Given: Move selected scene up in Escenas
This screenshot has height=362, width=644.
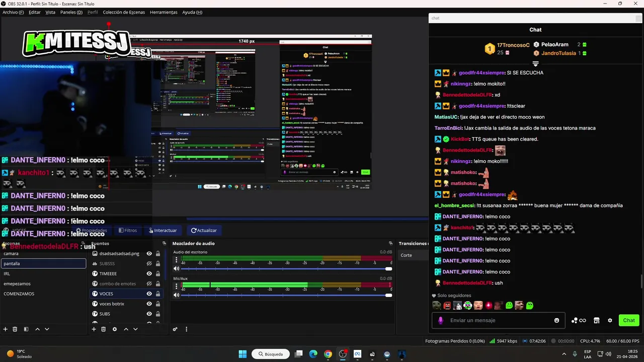Looking at the screenshot, I should tap(37, 329).
